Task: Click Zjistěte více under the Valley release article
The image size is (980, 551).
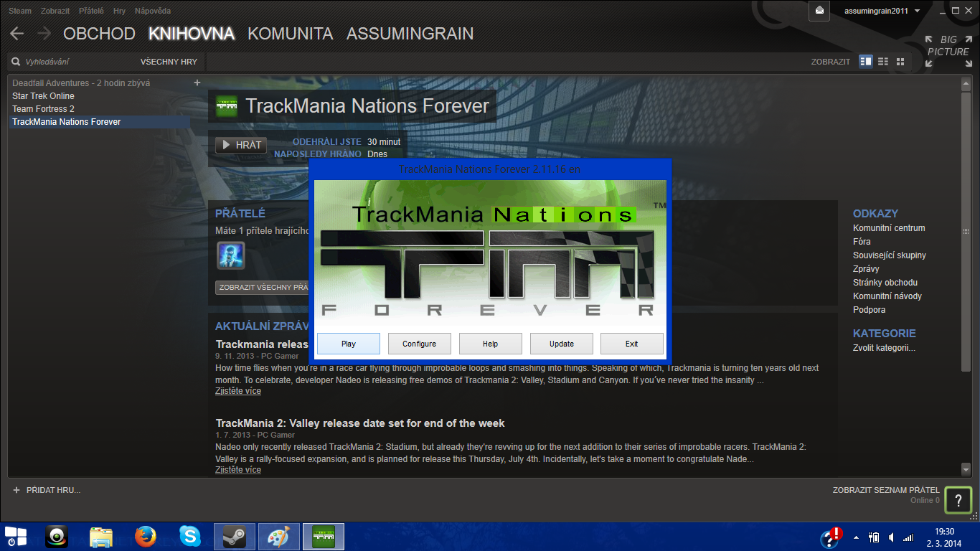Action: coord(238,470)
